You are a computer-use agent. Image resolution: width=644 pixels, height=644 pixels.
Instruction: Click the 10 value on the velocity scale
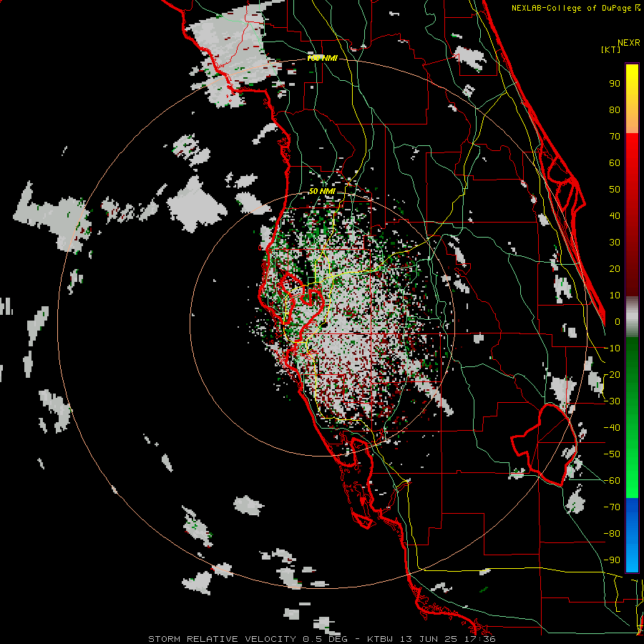pos(615,296)
